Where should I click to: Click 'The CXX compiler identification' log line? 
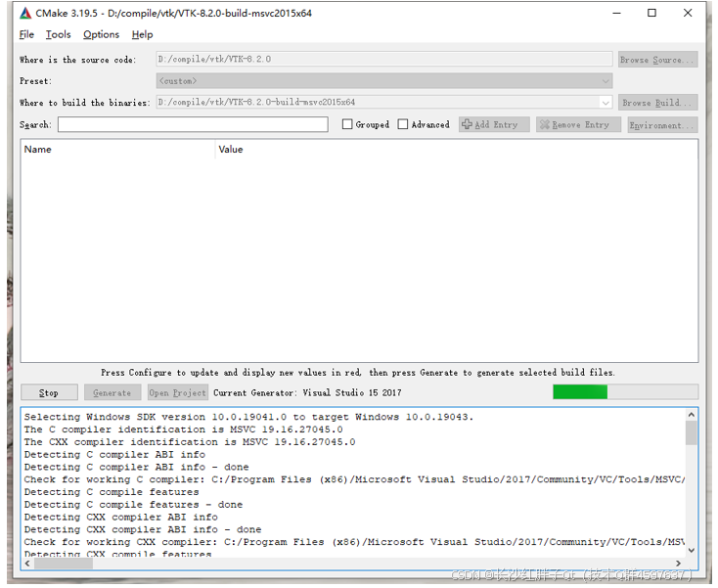pos(190,442)
